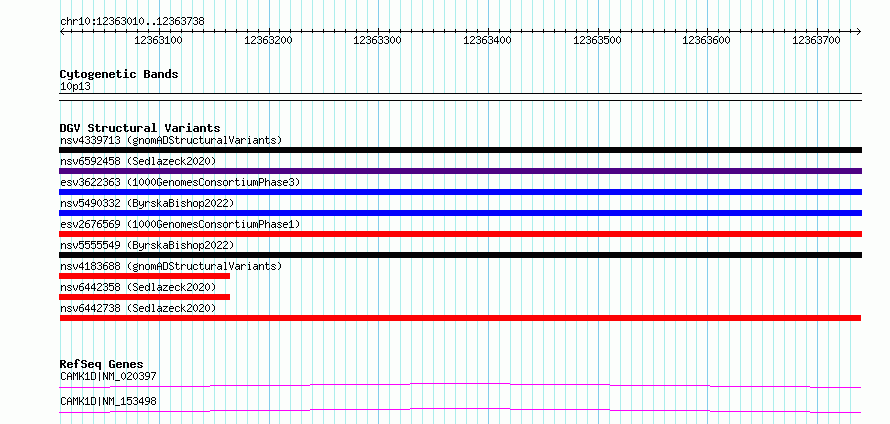The image size is (890, 424).
Task: Select the RefSeq Genes track title
Action: pos(102,364)
